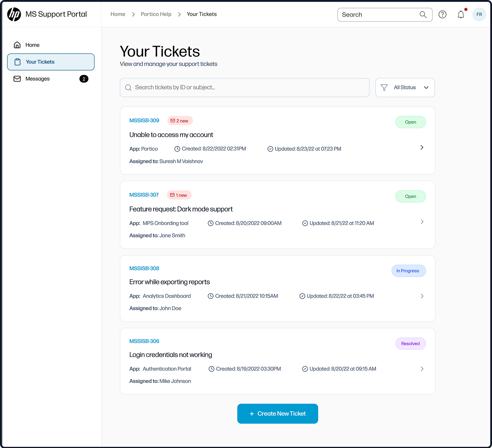Navigate to Portico Help breadcrumb
The width and height of the screenshot is (492, 448).
156,14
